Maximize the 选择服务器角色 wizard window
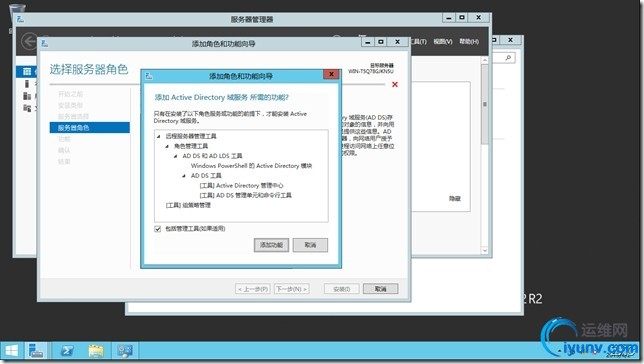The image size is (644, 364). point(381,41)
